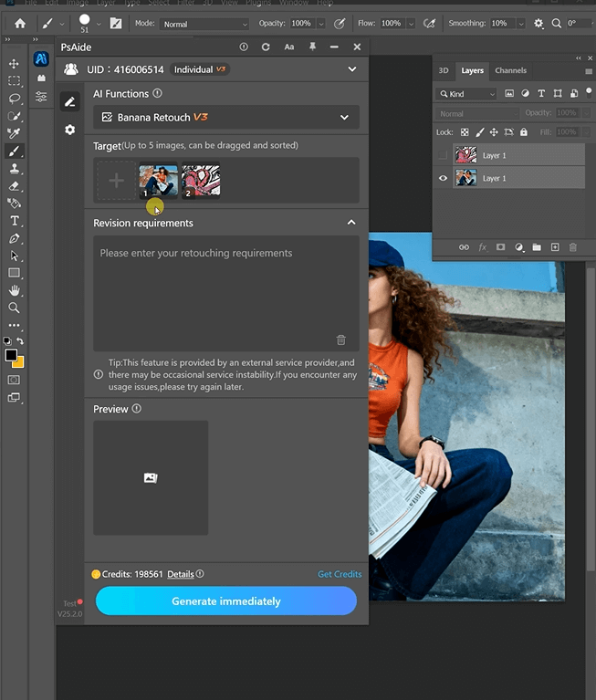Click the foreground color swatch
596x700 pixels.
(x=11, y=355)
